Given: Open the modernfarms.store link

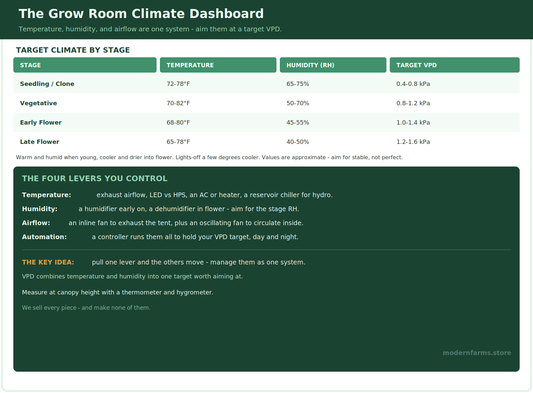Looking at the screenshot, I should click(477, 353).
